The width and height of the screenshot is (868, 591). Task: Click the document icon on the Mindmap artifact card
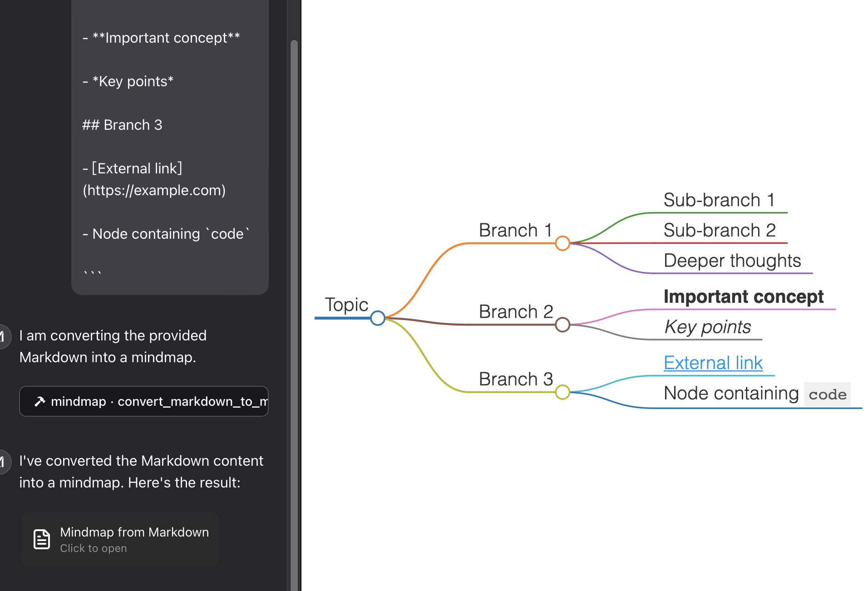pos(42,539)
